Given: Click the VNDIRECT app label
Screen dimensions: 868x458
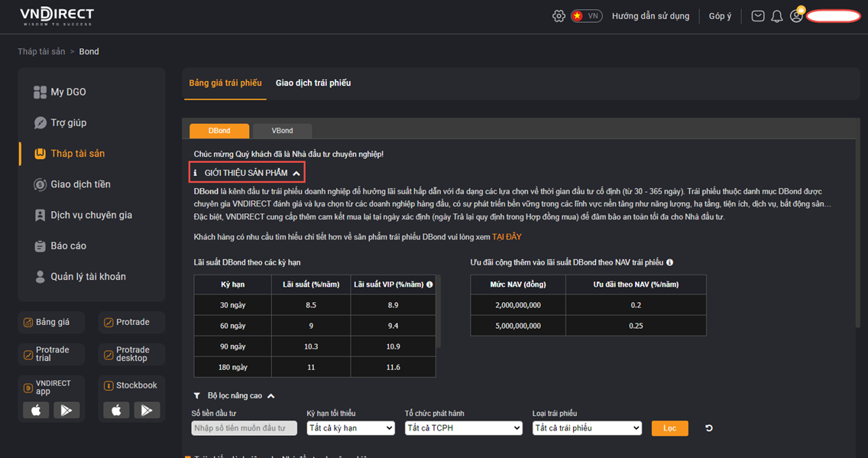Looking at the screenshot, I should tap(53, 387).
